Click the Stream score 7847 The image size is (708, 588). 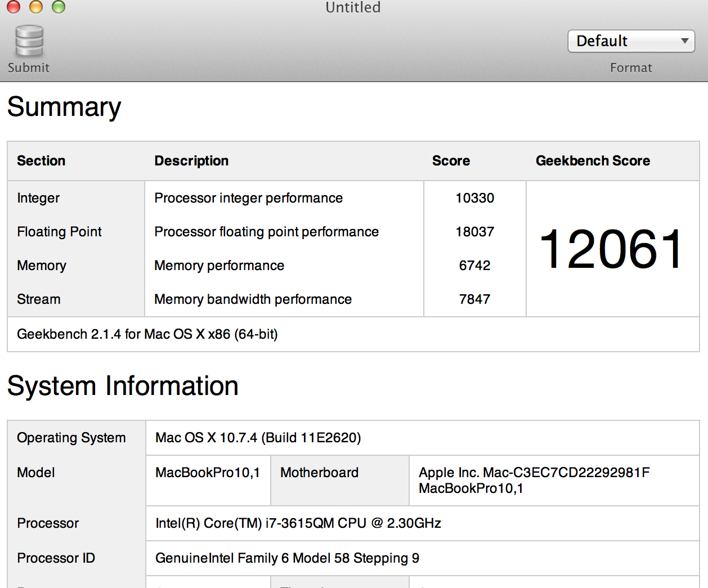(474, 299)
